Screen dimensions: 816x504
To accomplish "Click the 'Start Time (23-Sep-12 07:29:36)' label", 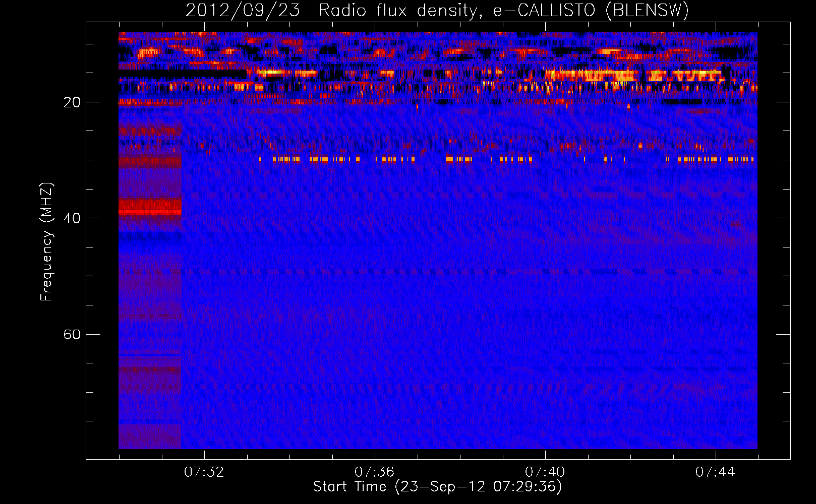I will (x=437, y=487).
